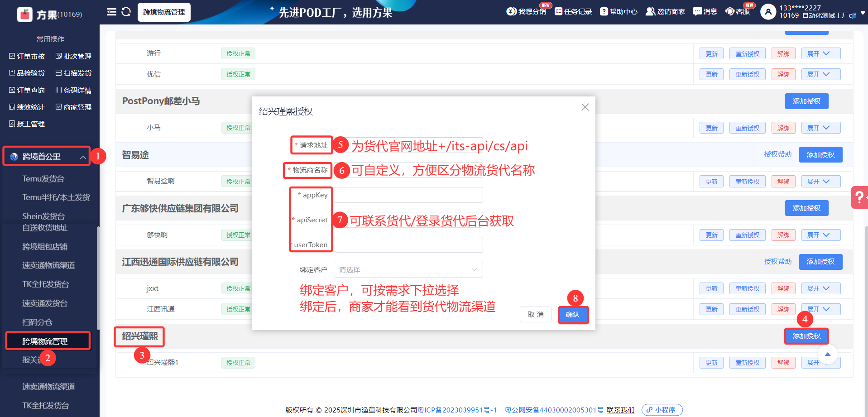
Task: Select 跨境组包店铺 in the sidebar
Action: tap(45, 247)
